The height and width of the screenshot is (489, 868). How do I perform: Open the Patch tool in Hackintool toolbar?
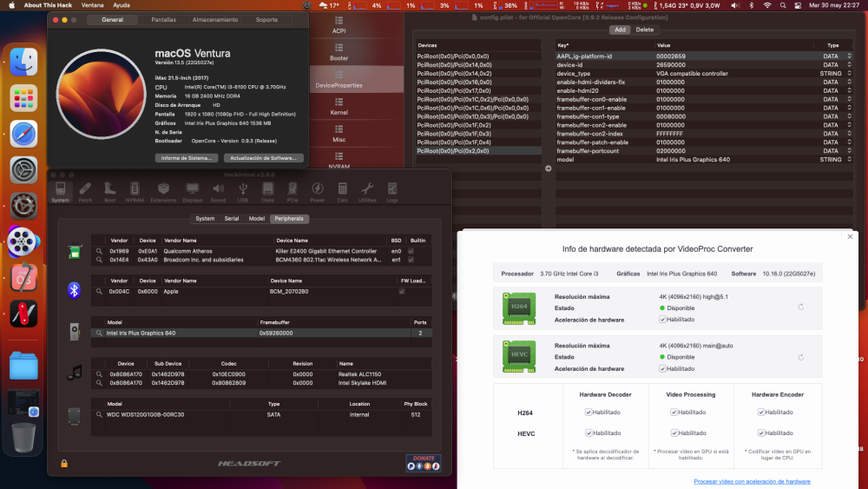[85, 192]
